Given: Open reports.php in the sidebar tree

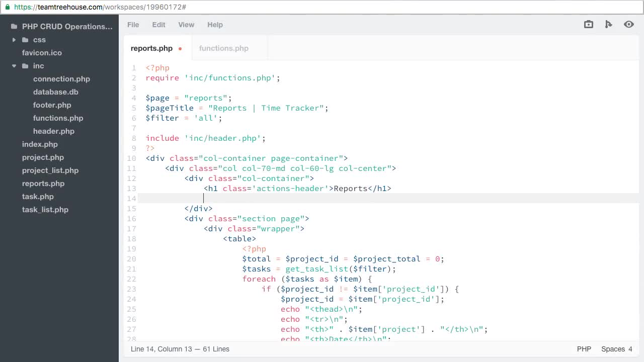Looking at the screenshot, I should coord(43,184).
